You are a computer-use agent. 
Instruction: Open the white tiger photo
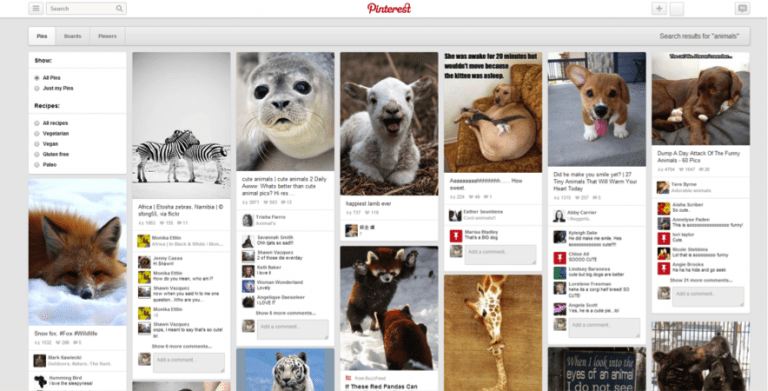[285, 370]
